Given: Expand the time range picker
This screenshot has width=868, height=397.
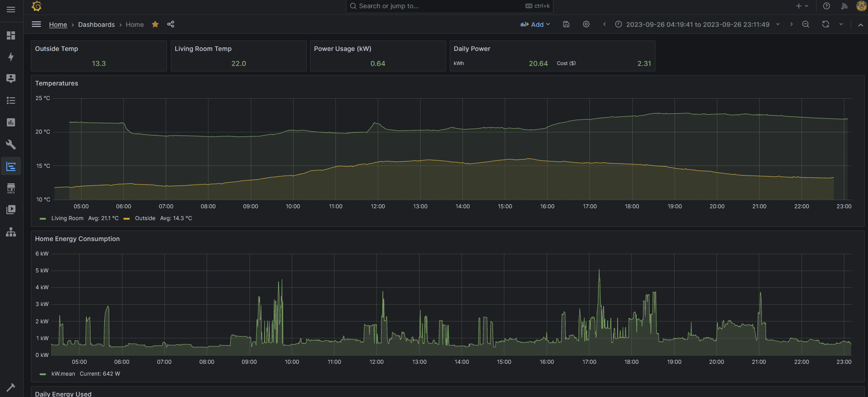Looking at the screenshot, I should [697, 25].
